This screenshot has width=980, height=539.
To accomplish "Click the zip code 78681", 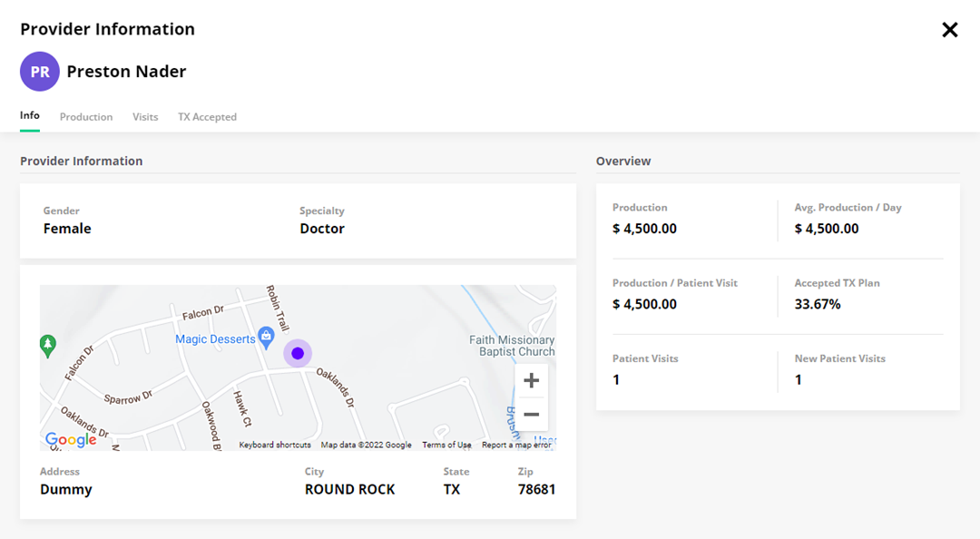I will [535, 490].
